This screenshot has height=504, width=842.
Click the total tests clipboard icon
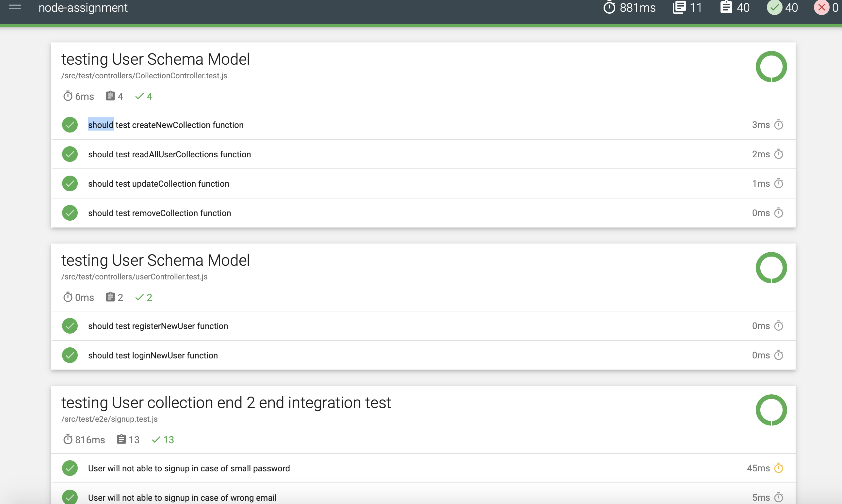726,7
